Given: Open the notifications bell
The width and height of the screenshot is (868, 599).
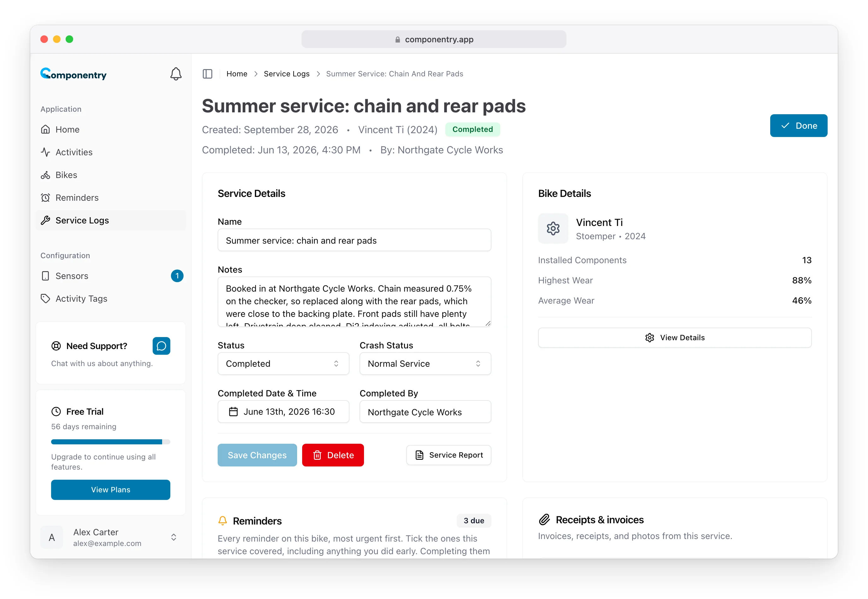Looking at the screenshot, I should [176, 74].
